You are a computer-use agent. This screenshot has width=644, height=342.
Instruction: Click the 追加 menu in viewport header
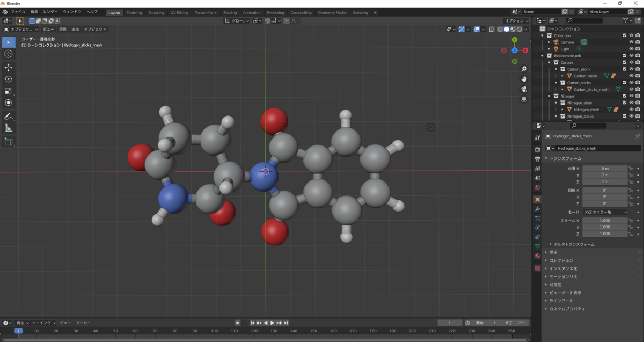75,29
